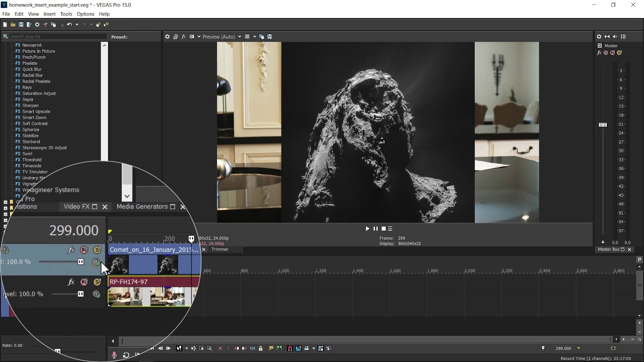Click the Overlays grid icon in preview
The height and width of the screenshot is (362, 644).
(x=247, y=37)
